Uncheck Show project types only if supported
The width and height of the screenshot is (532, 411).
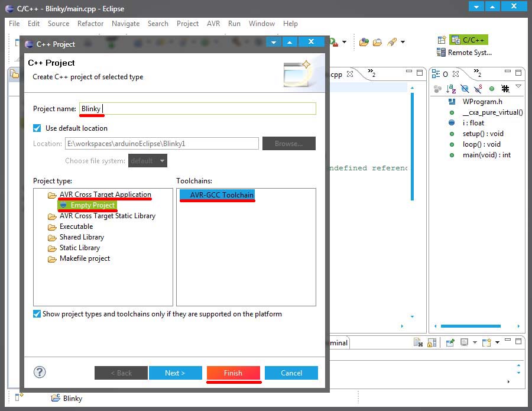(37, 314)
